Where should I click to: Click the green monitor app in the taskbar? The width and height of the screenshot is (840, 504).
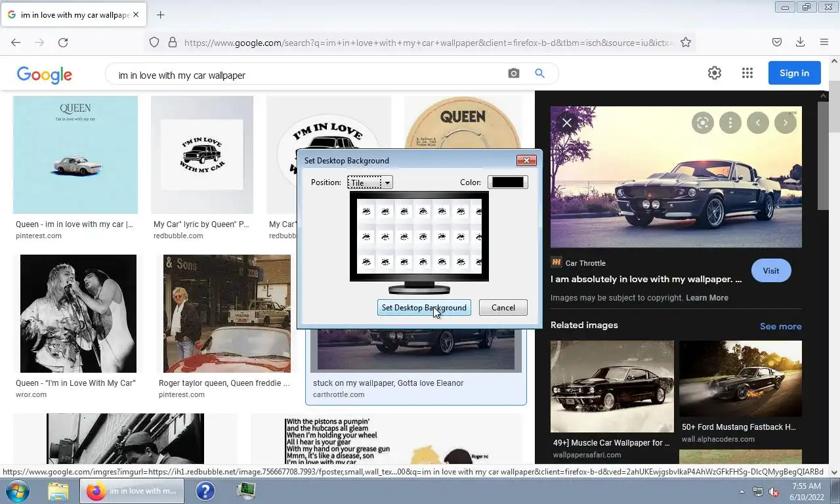246,490
